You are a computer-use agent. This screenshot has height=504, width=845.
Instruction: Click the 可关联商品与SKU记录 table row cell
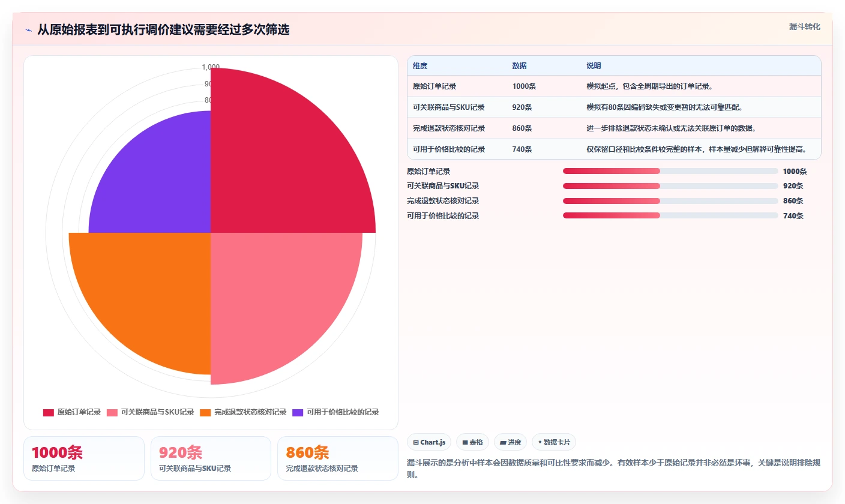click(448, 107)
